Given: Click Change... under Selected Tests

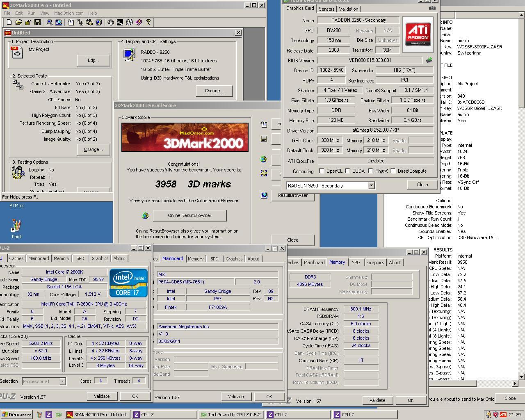Looking at the screenshot, I should (93, 149).
